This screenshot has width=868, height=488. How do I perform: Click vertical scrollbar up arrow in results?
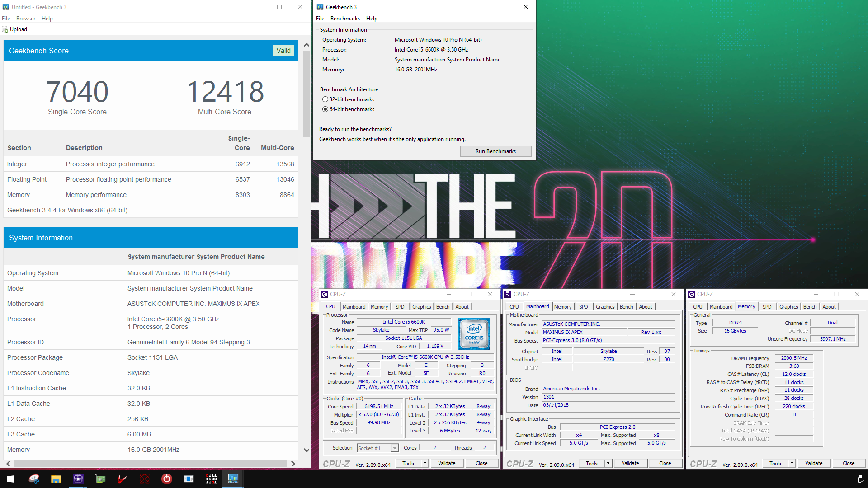(307, 45)
